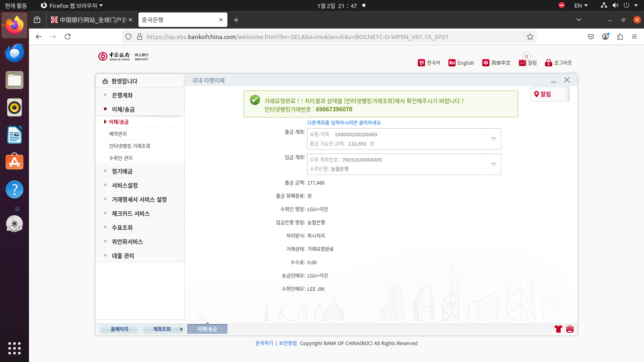Image resolution: width=644 pixels, height=362 pixels.
Task: Click 다른계좌를 입력하시려면 클릭하세요 link
Action: 344,123
